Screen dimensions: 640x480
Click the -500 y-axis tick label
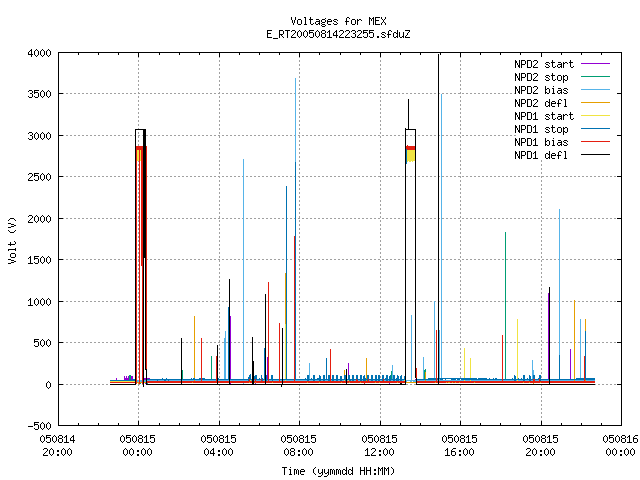click(x=40, y=426)
